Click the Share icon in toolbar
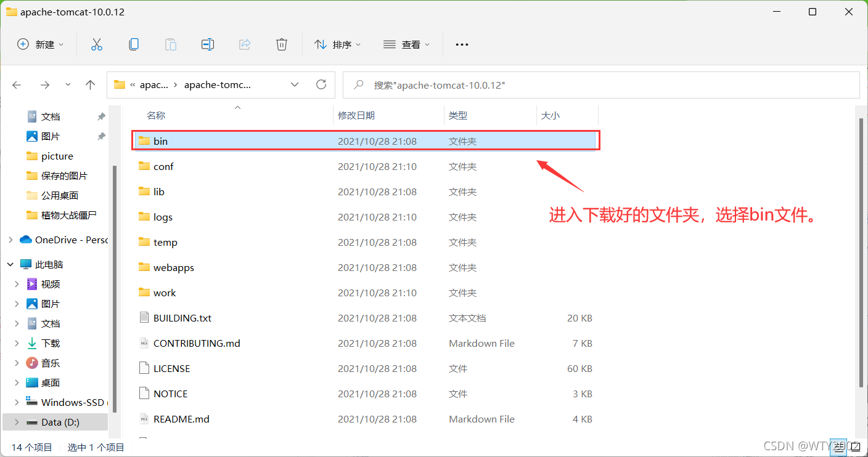This screenshot has width=868, height=457. point(245,44)
